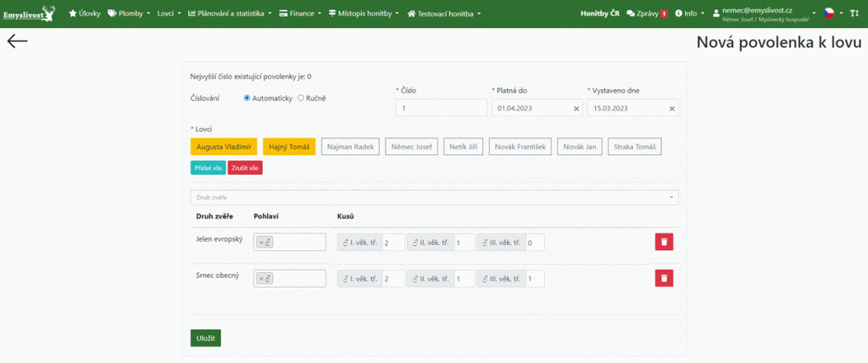
Task: Open the Czech flag language selector
Action: click(832, 14)
